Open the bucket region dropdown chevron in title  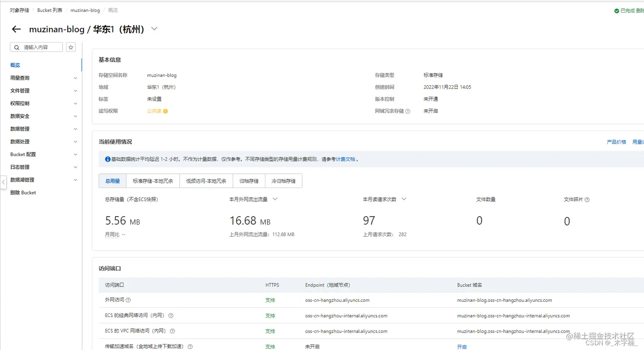pos(154,29)
